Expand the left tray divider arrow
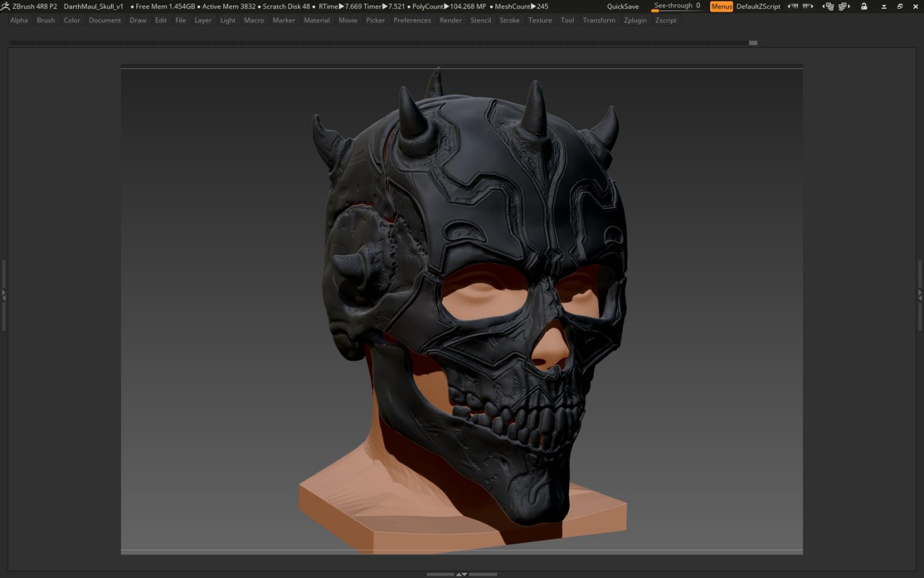924x578 pixels. tap(4, 295)
